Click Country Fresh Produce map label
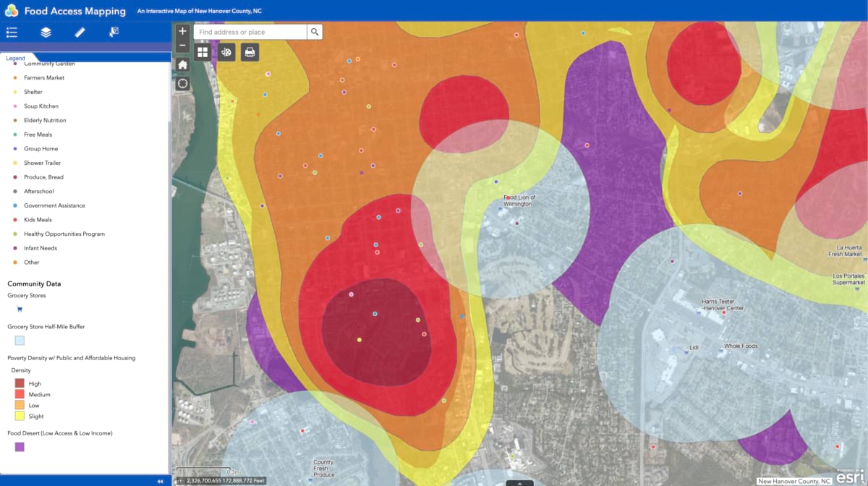The width and height of the screenshot is (868, 486). (x=323, y=469)
